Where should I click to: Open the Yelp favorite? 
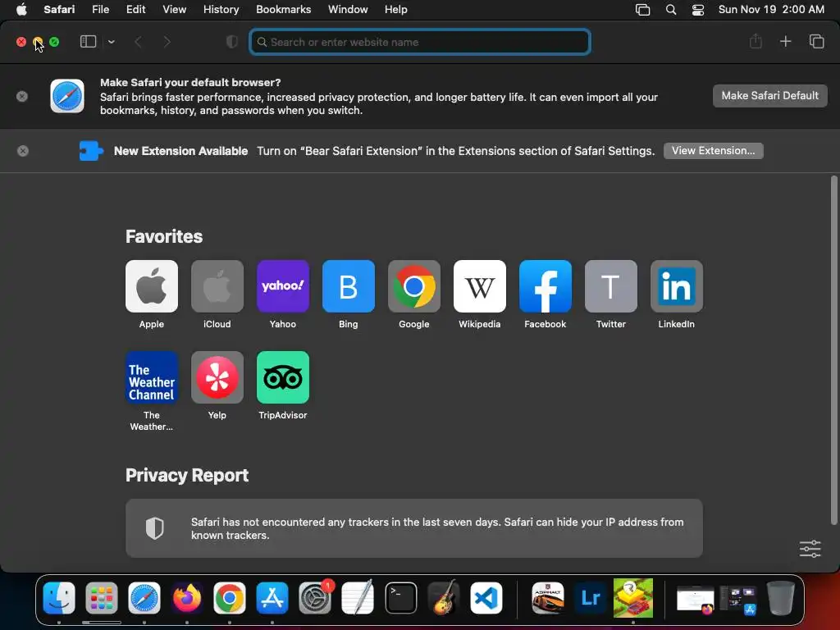pyautogui.click(x=217, y=377)
